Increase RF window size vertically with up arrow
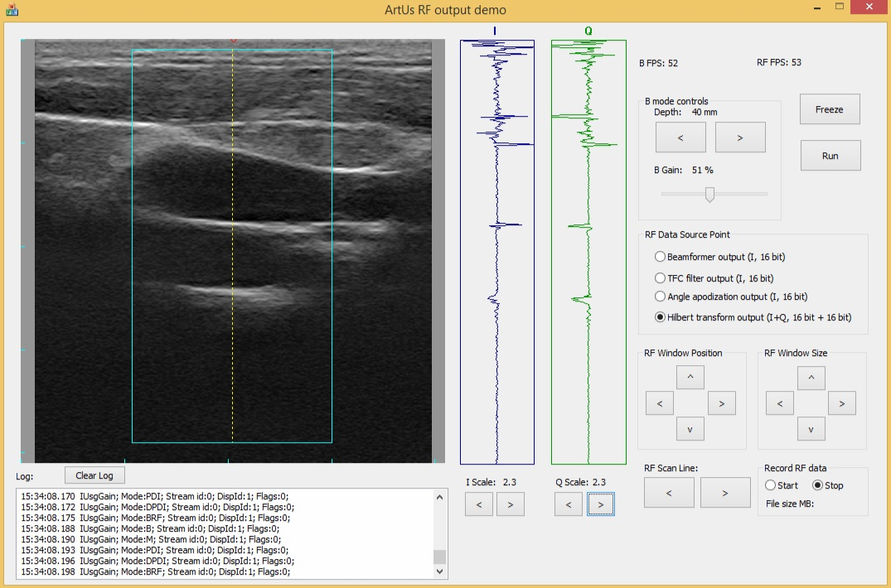The width and height of the screenshot is (891, 588). 811,378
